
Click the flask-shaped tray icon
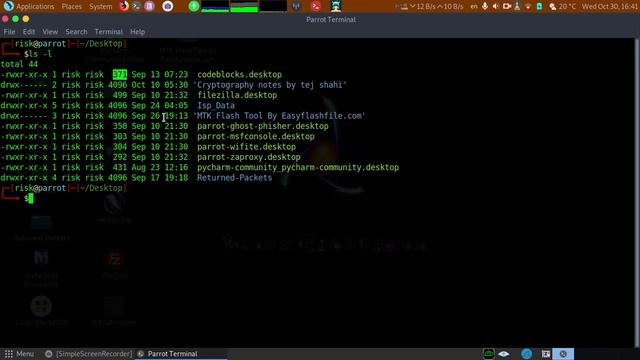coord(517,6)
